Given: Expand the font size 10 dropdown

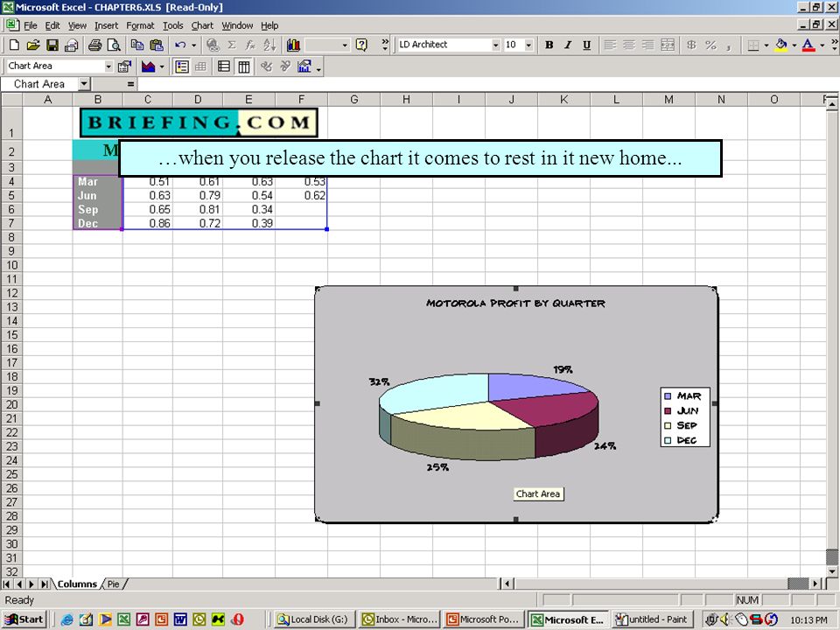Looking at the screenshot, I should (528, 45).
